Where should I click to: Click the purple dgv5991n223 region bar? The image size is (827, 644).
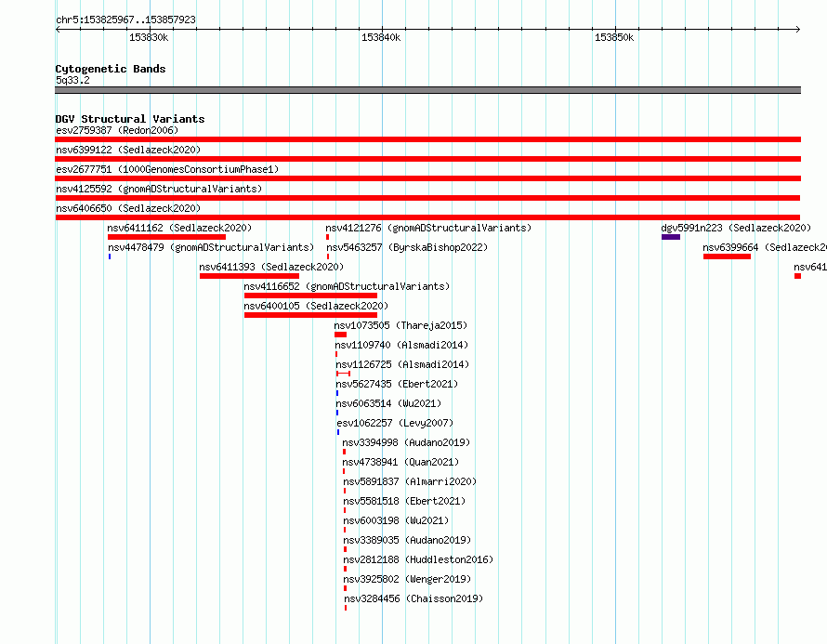click(x=671, y=237)
